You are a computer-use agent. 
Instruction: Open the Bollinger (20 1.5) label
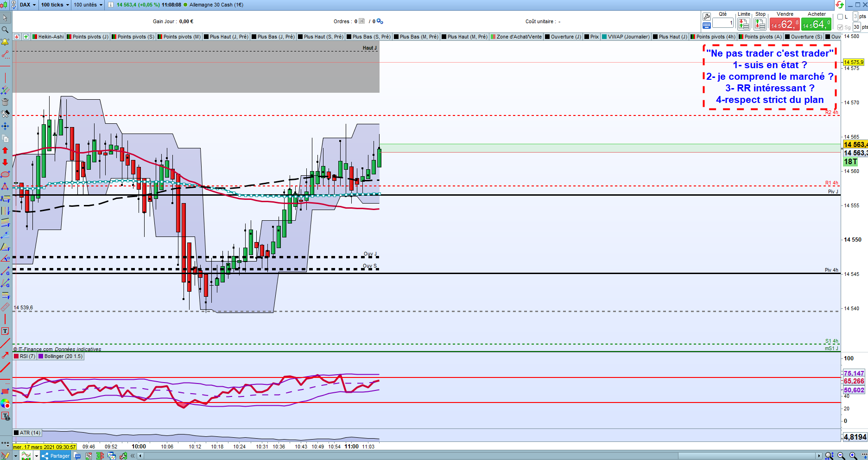coord(61,356)
